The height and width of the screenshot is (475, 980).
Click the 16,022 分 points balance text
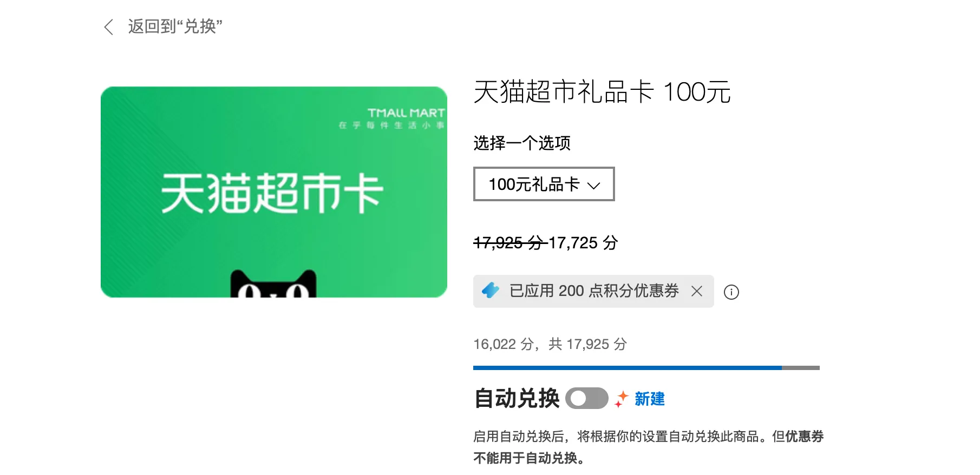(504, 344)
